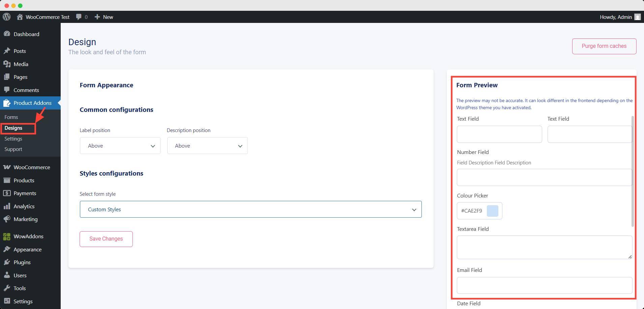Open the WooCommerce menu
Viewport: 644px width, 309px height.
point(32,167)
